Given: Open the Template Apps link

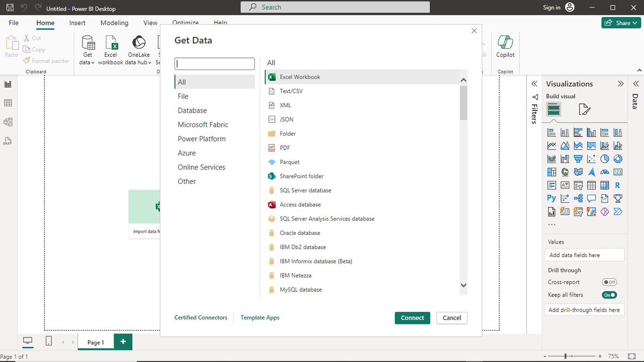Looking at the screenshot, I should [x=260, y=317].
